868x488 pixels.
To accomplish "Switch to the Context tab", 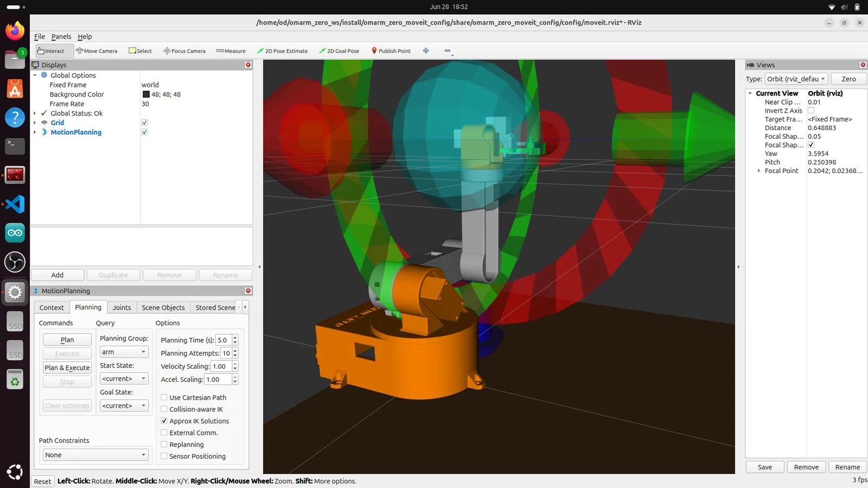I will click(x=52, y=307).
